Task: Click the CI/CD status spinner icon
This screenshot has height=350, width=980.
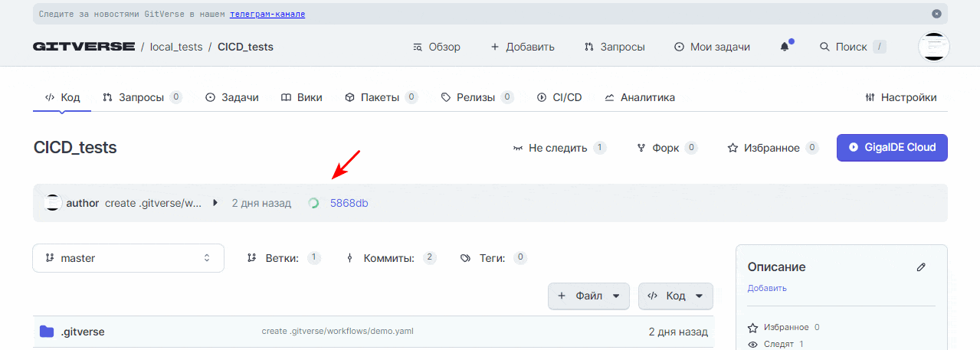Action: point(313,203)
